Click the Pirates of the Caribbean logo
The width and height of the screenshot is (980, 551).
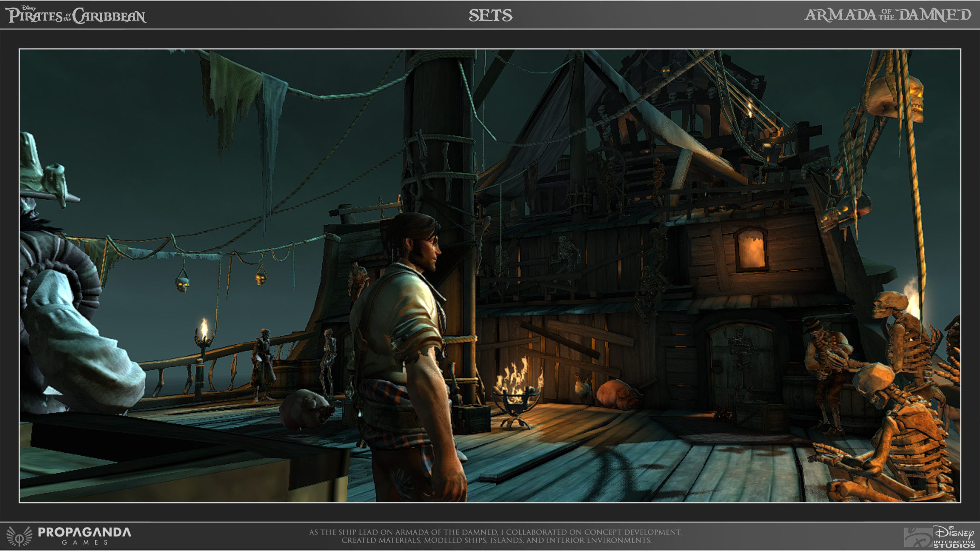75,15
